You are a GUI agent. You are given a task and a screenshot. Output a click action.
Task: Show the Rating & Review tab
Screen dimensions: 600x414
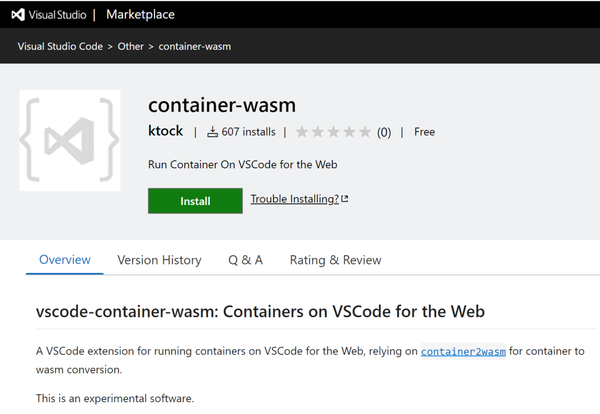[335, 260]
